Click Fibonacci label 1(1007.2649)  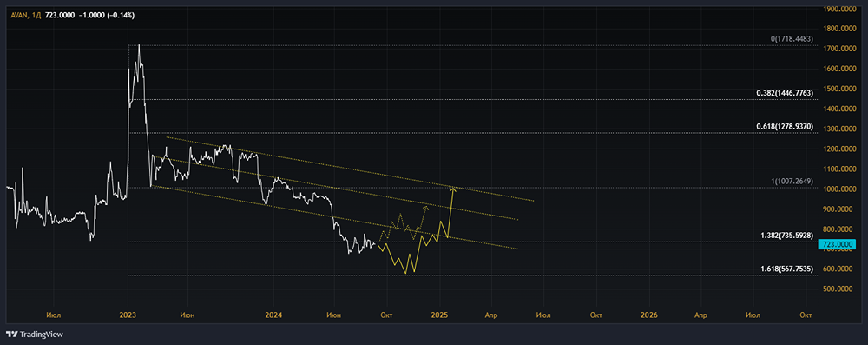(x=793, y=182)
